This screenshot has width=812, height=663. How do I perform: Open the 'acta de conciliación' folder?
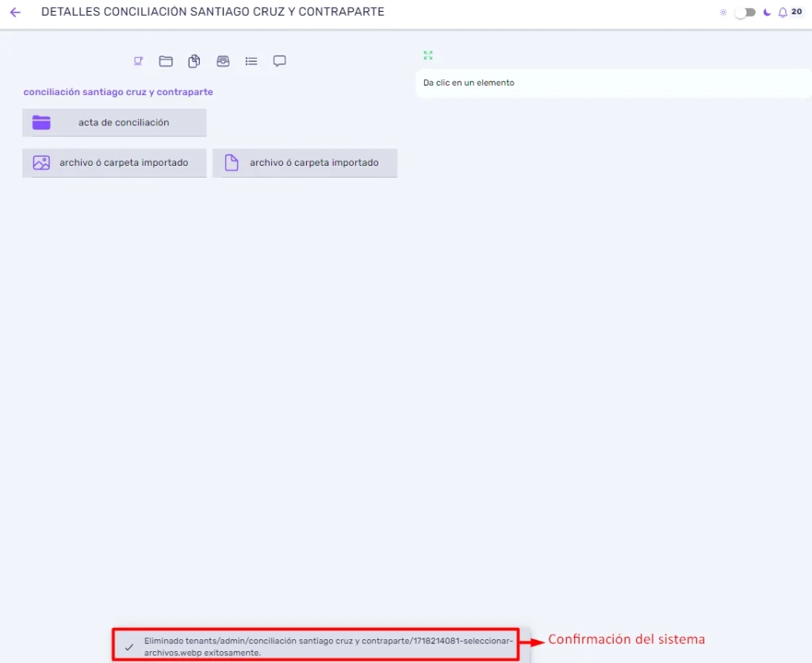click(x=114, y=123)
